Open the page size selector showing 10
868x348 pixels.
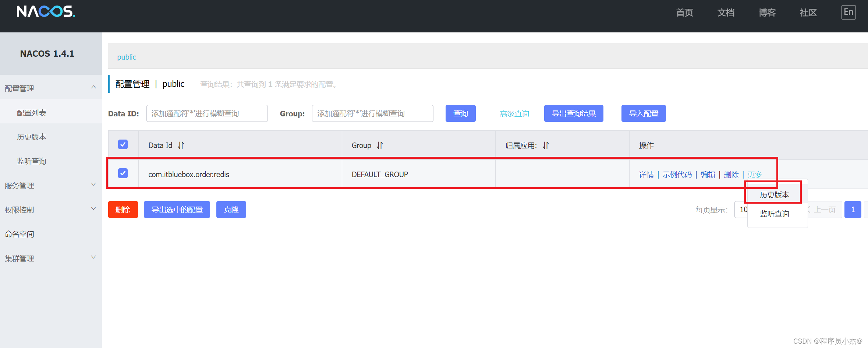[x=741, y=210]
